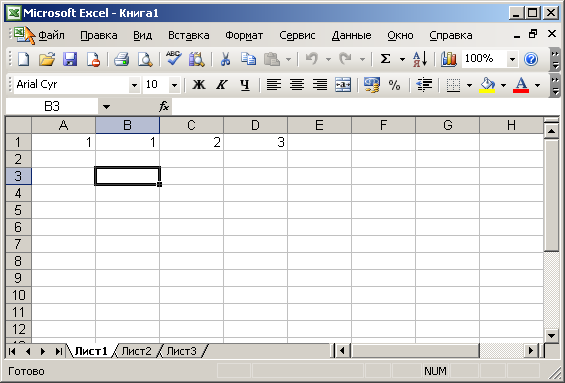Select row header 7
This screenshot has height=383, width=565.
point(18,244)
